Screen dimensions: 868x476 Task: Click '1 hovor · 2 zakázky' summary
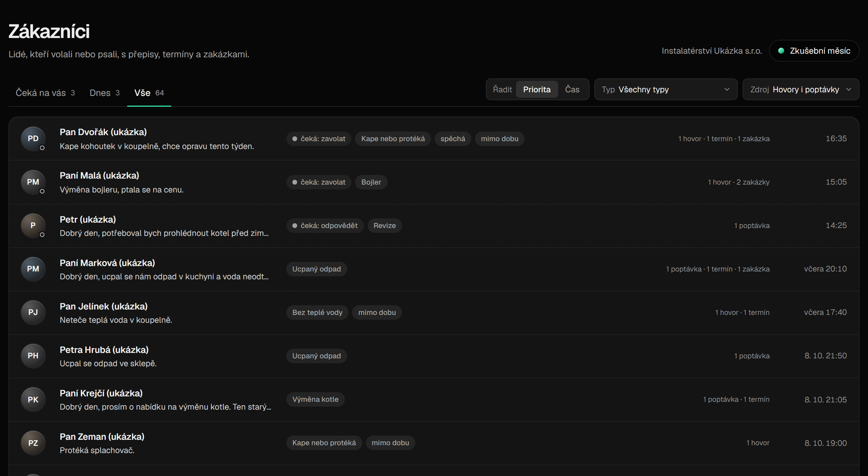pos(739,182)
